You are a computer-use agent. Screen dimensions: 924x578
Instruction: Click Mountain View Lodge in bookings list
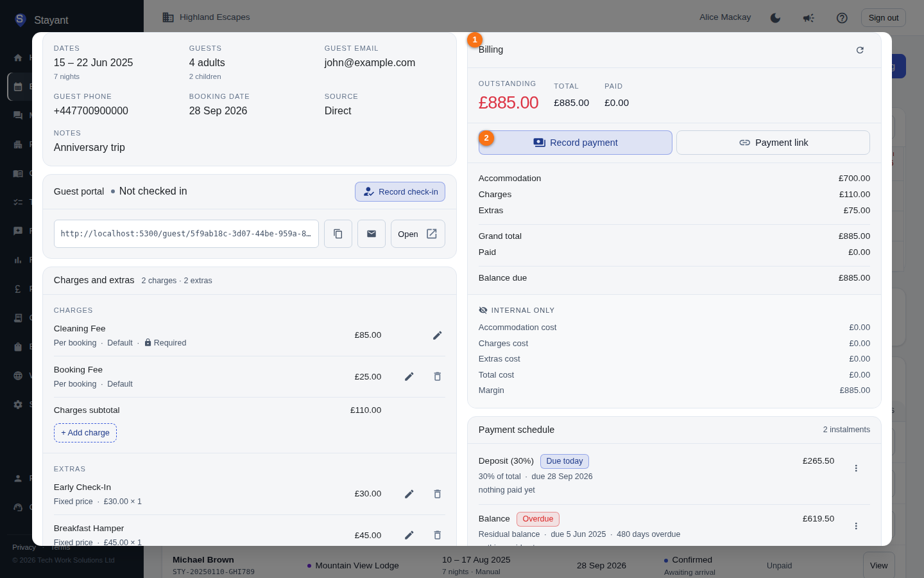357,566
